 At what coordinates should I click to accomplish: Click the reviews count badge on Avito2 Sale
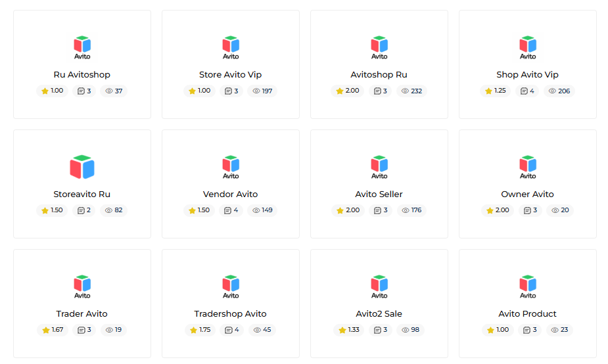[381, 330]
